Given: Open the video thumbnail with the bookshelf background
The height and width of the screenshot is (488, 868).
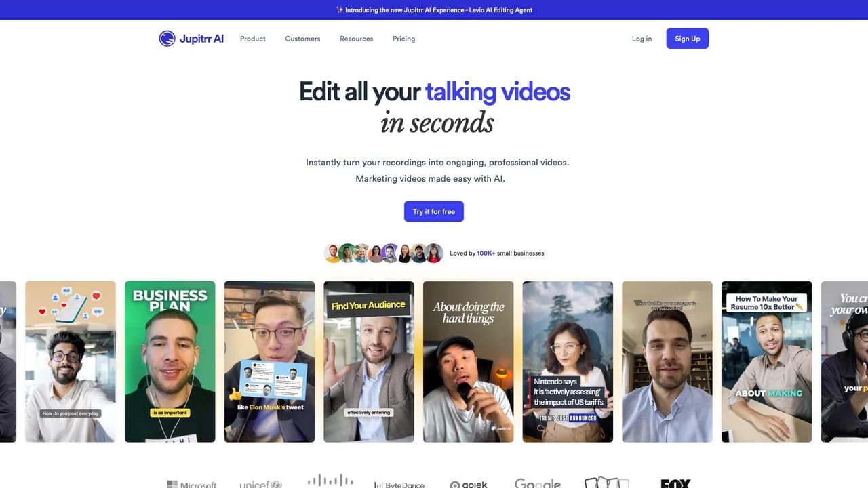Looking at the screenshot, I should click(667, 362).
